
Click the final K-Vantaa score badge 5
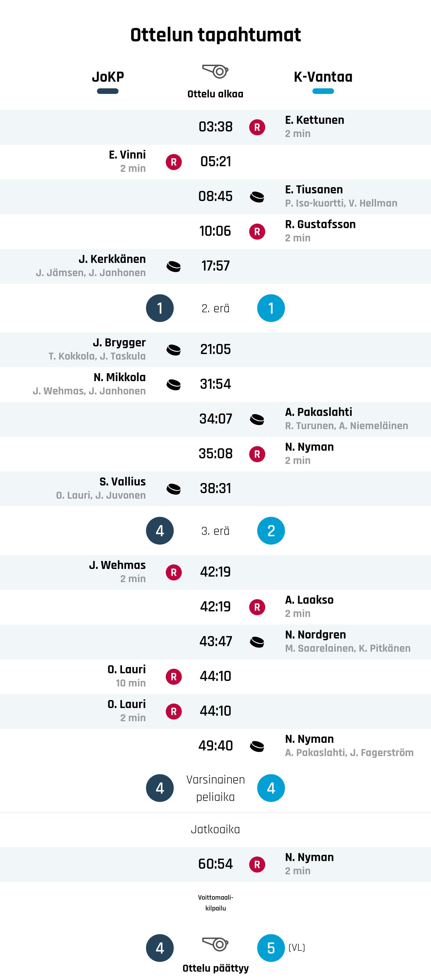(271, 948)
